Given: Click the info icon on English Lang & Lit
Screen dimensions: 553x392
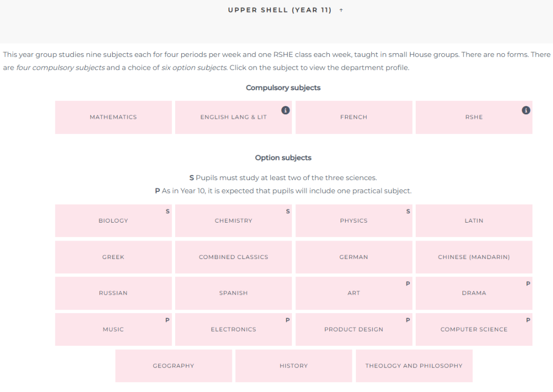Looking at the screenshot, I should click(x=285, y=111).
